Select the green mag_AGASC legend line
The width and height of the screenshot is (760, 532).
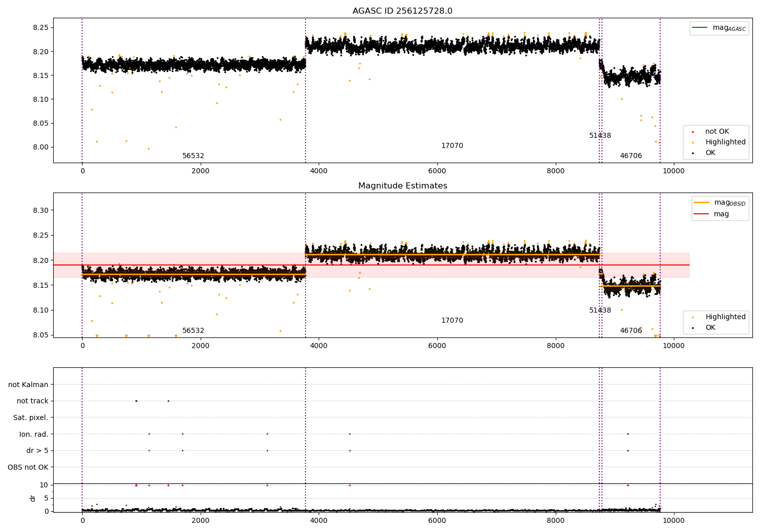(701, 28)
